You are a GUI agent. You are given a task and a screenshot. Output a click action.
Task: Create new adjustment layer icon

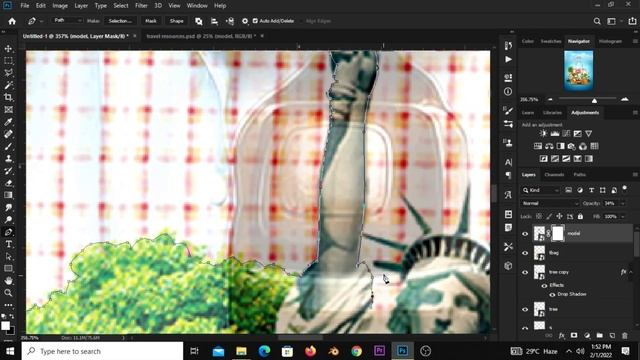pyautogui.click(x=587, y=336)
